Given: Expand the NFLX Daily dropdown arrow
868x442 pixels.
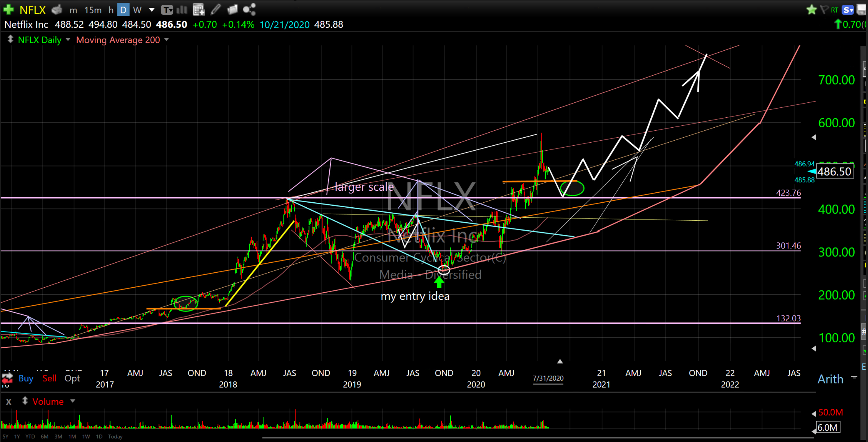Looking at the screenshot, I should (x=68, y=40).
